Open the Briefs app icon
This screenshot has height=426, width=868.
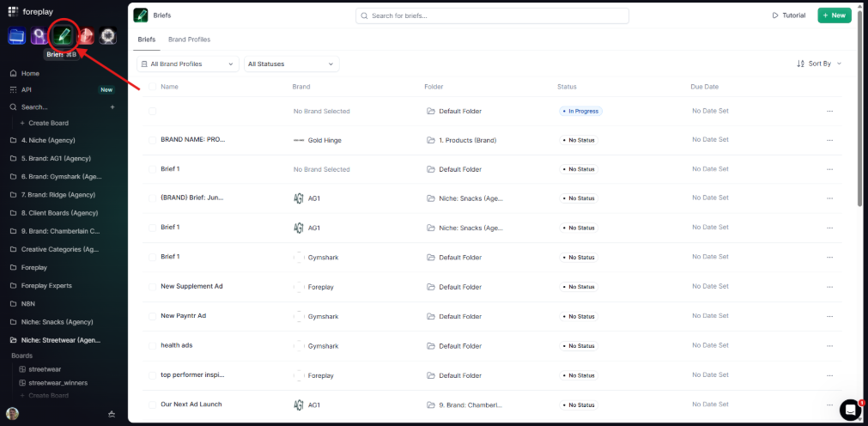click(x=63, y=37)
